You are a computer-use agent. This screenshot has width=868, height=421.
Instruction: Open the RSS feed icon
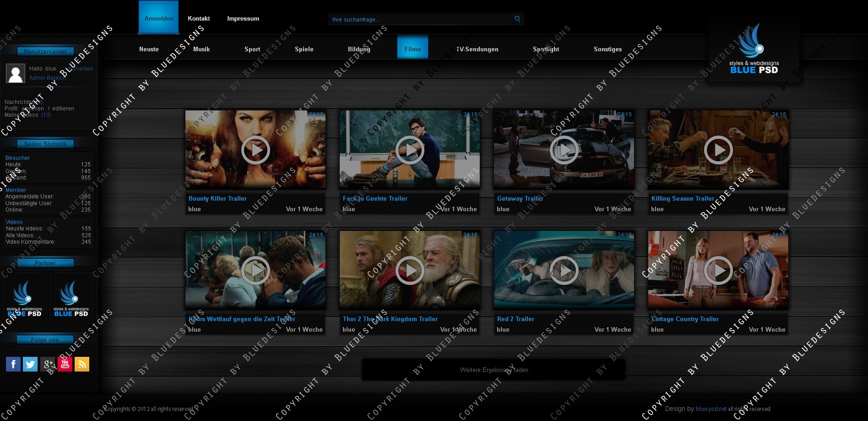pos(82,364)
